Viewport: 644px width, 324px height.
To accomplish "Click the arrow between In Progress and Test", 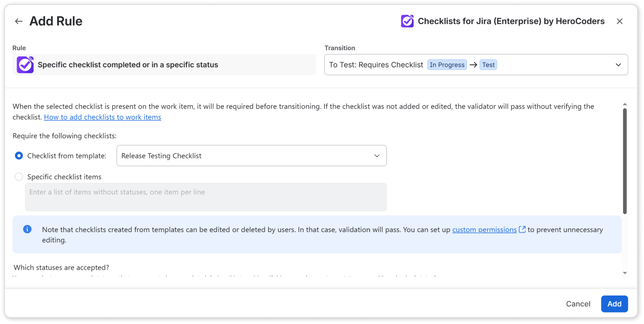I will click(x=473, y=65).
